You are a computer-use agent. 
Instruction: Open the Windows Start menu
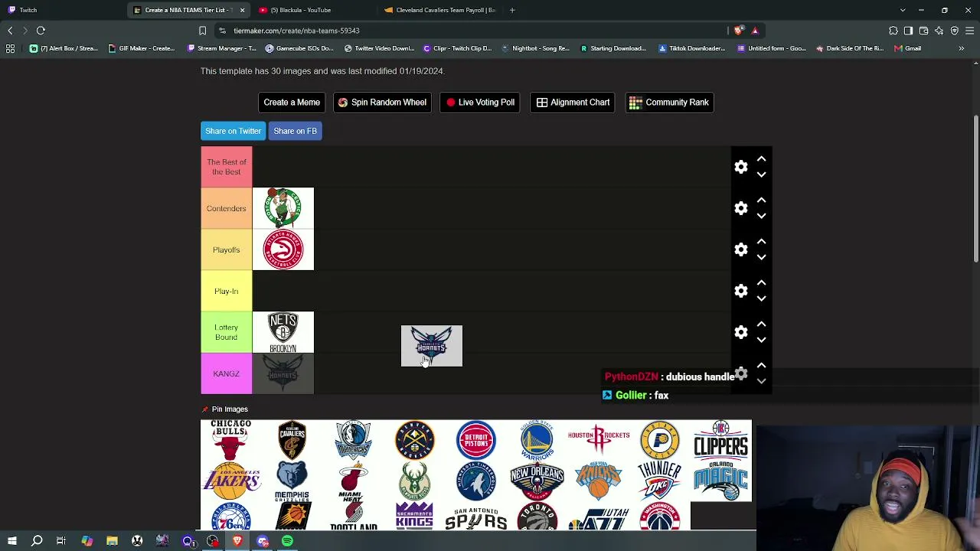coord(12,541)
